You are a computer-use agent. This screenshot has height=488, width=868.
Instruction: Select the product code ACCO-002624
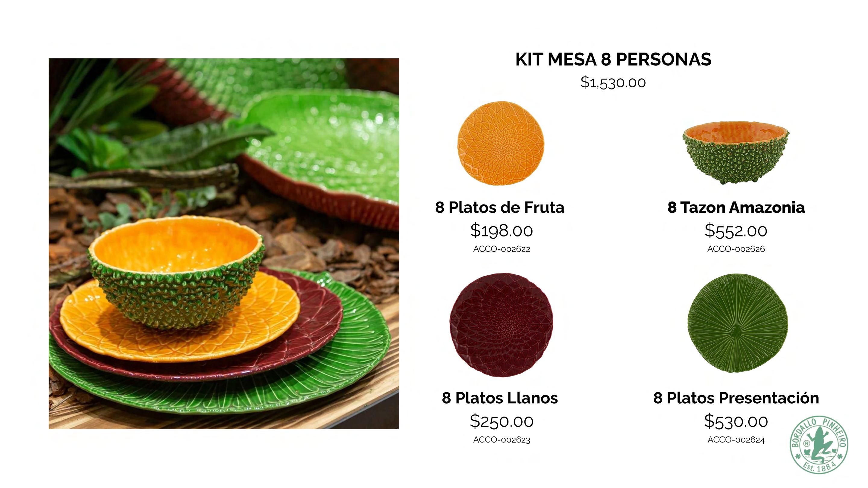tap(736, 440)
